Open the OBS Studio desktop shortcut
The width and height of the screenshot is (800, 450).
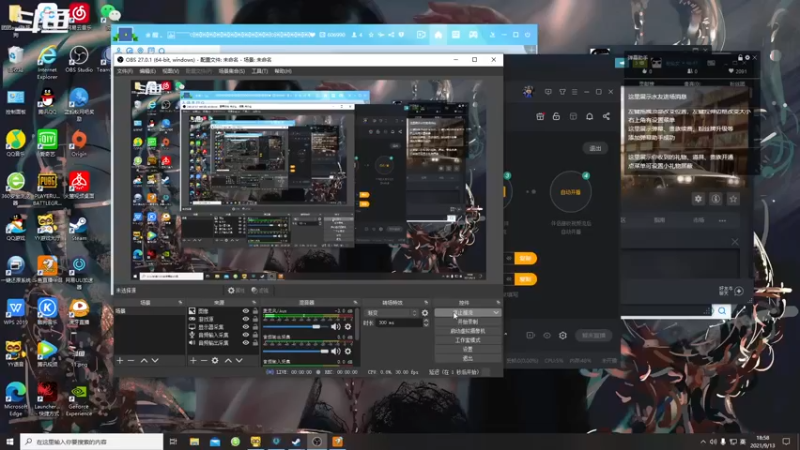point(79,59)
